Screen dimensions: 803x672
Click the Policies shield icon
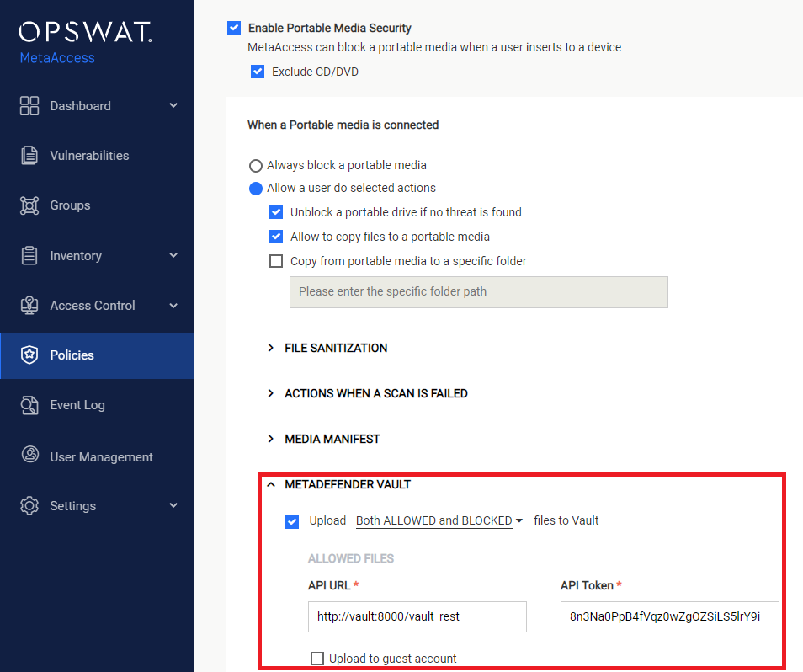point(28,355)
